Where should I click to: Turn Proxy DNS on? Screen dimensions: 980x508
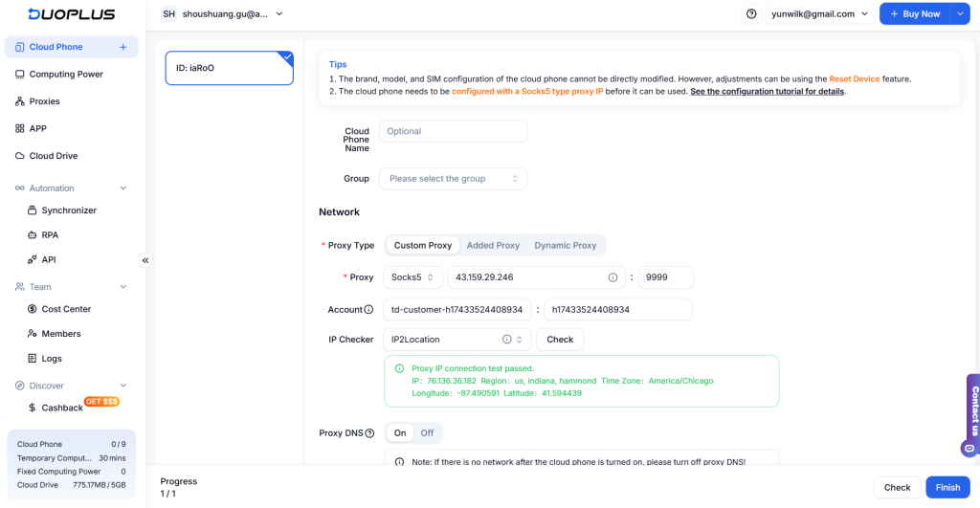(400, 433)
